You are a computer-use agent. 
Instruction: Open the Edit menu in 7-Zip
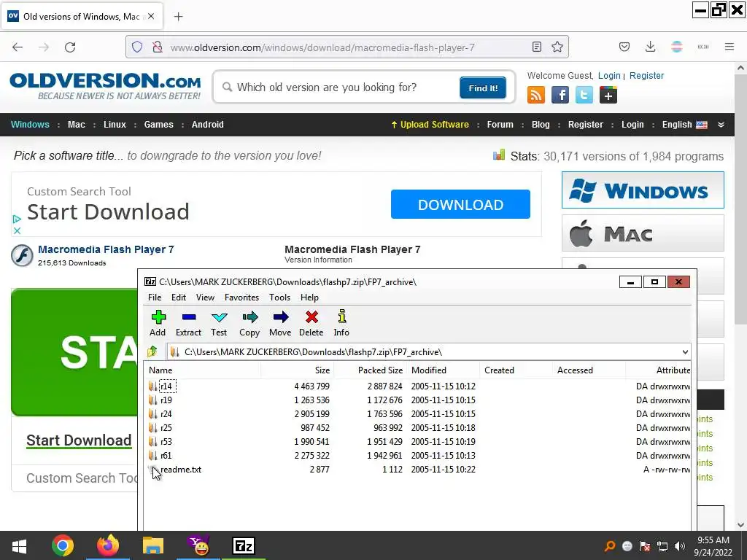pyautogui.click(x=179, y=297)
